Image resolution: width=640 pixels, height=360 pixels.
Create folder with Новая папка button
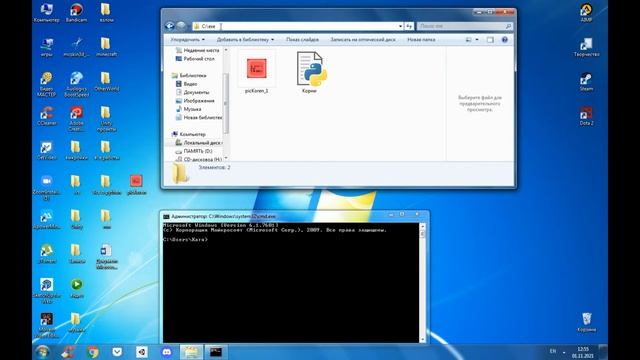pyautogui.click(x=421, y=40)
